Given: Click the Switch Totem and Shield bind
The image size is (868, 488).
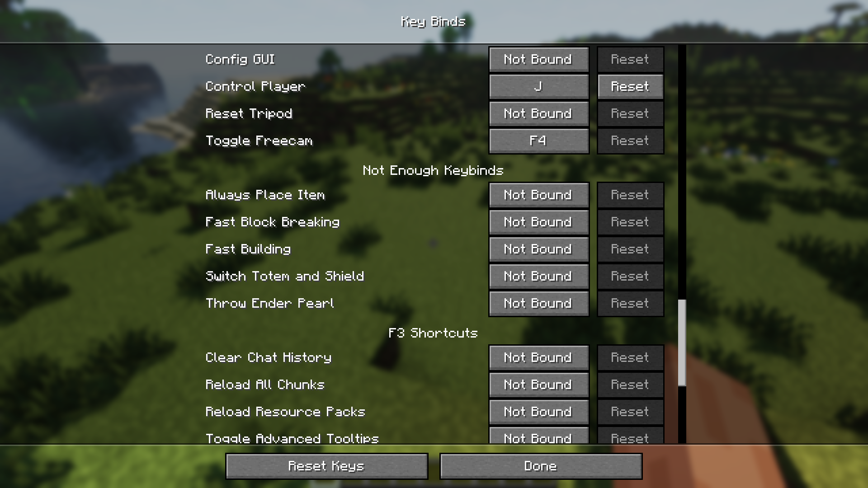Looking at the screenshot, I should 538,276.
